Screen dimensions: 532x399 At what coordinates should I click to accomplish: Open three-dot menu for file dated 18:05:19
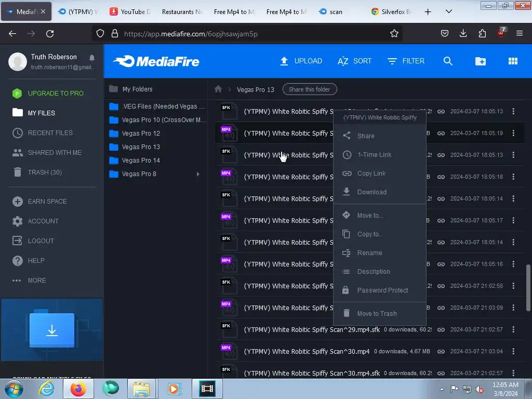tap(513, 133)
